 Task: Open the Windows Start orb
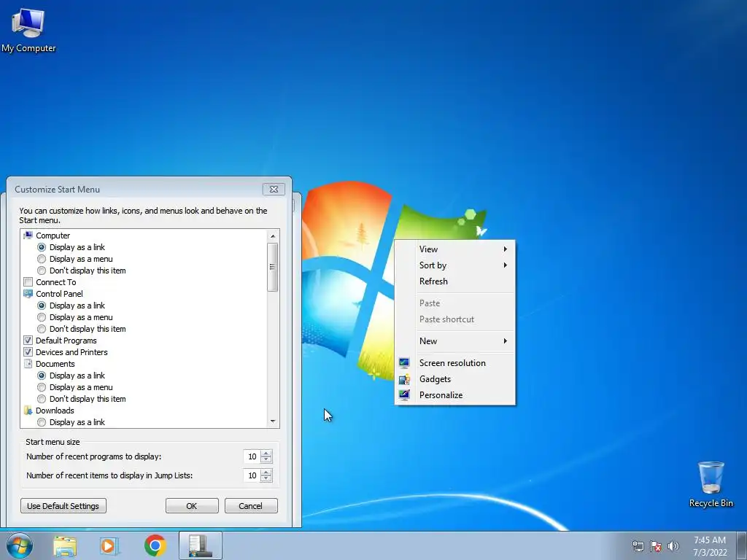20,545
